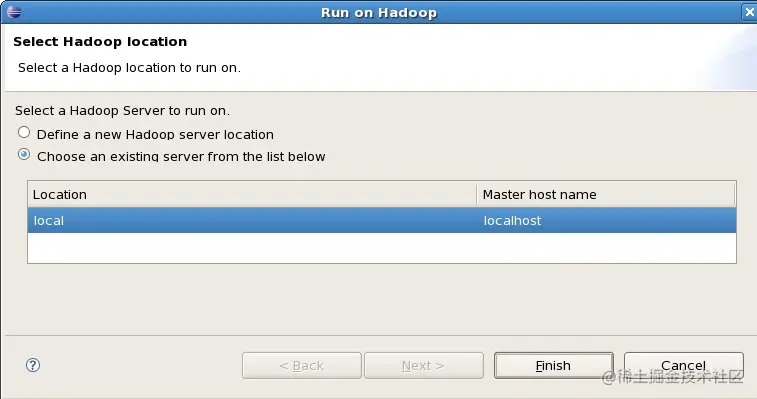The width and height of the screenshot is (757, 399).
Task: Click the Eclipse icon in title bar
Action: [14, 11]
